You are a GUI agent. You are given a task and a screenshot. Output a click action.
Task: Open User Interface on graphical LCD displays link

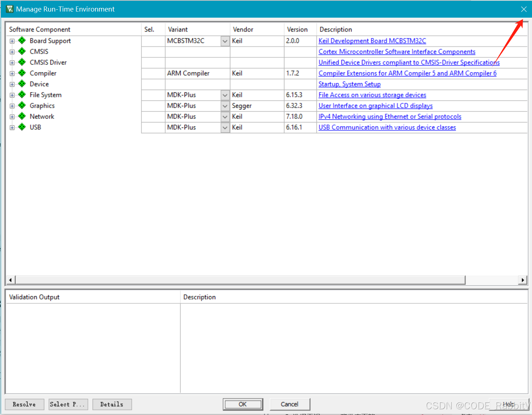coord(376,106)
